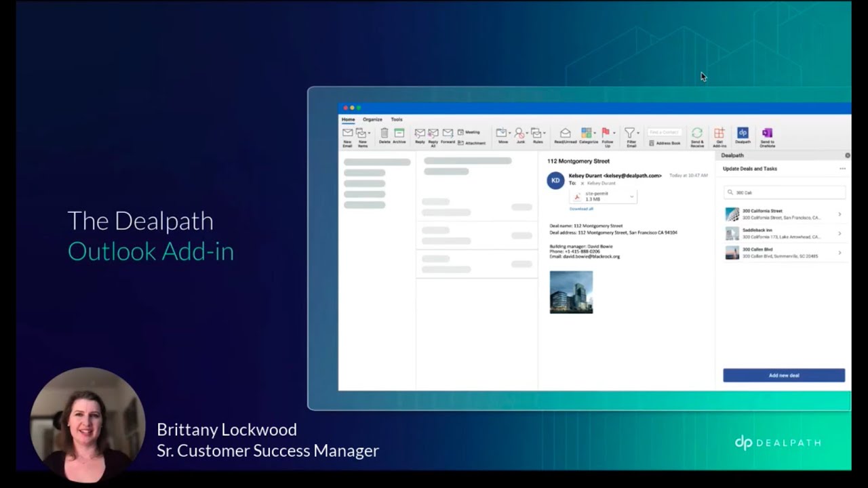
Task: Click the Kelsey Durant sender name
Action: [x=615, y=176]
